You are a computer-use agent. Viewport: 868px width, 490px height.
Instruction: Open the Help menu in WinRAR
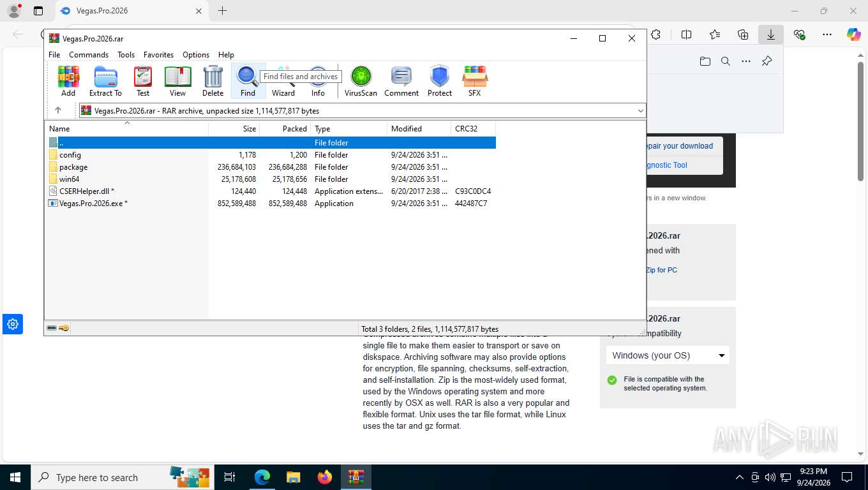coord(226,55)
